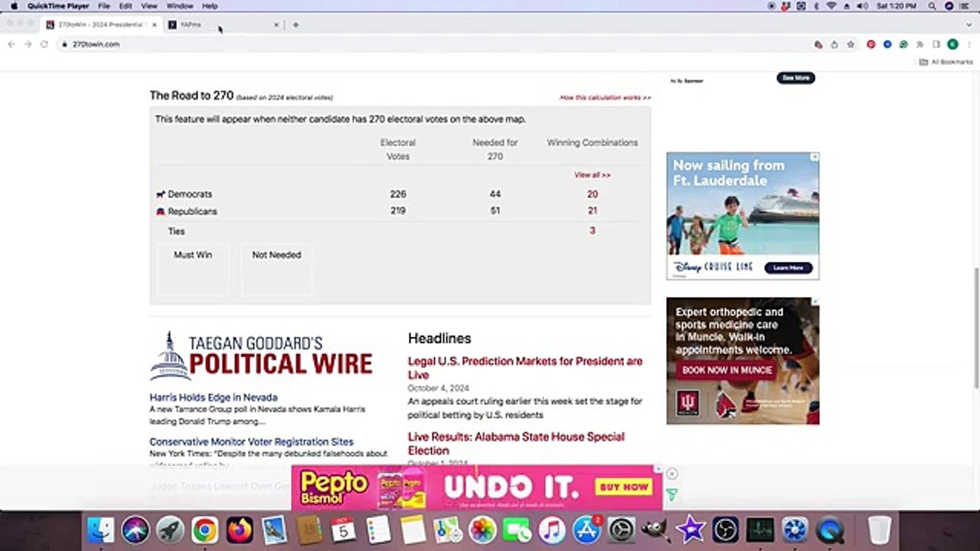980x551 pixels.
Task: Open Google Chrome from the Dock
Action: click(204, 530)
